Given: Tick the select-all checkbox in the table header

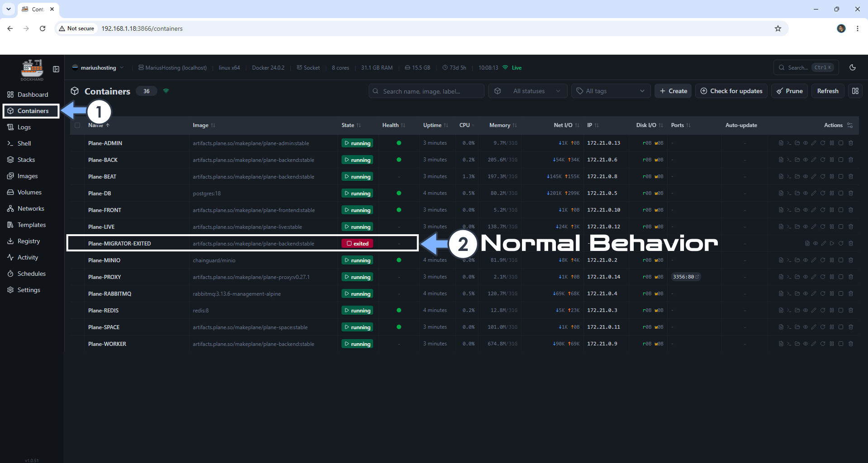Looking at the screenshot, I should [77, 125].
